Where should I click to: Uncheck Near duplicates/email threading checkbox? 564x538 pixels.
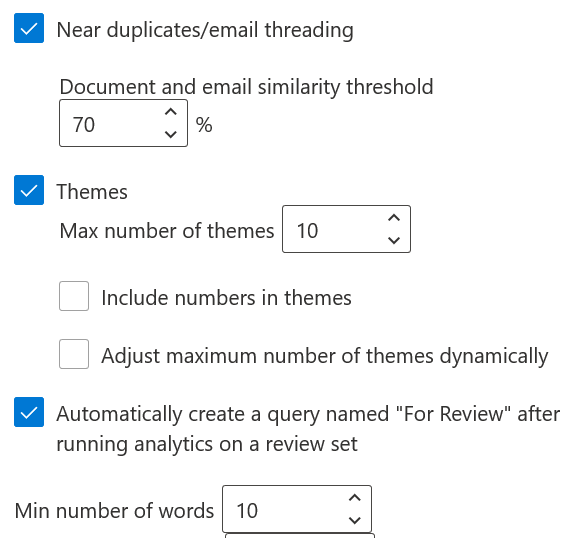pyautogui.click(x=29, y=28)
